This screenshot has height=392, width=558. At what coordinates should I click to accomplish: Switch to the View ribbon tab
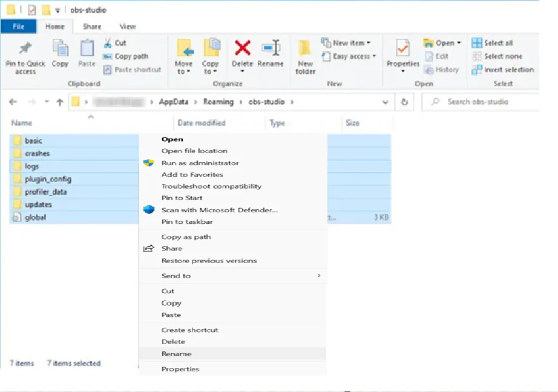point(127,26)
